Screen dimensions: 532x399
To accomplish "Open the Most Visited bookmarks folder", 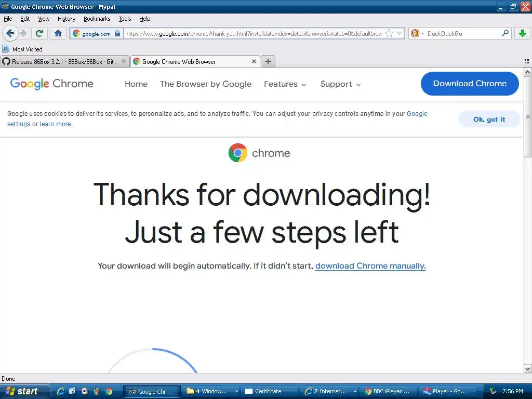I will [22, 49].
